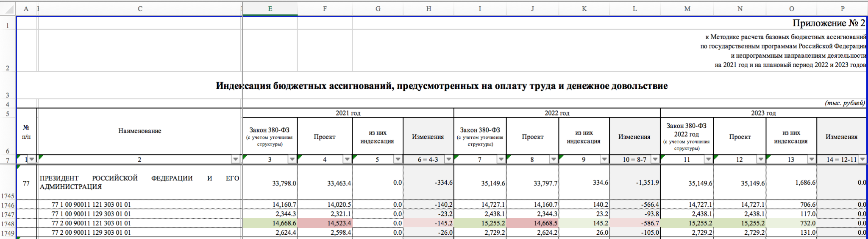Image resolution: width=868 pixels, height=239 pixels.
Task: Select column P header
Action: pyautogui.click(x=842, y=8)
